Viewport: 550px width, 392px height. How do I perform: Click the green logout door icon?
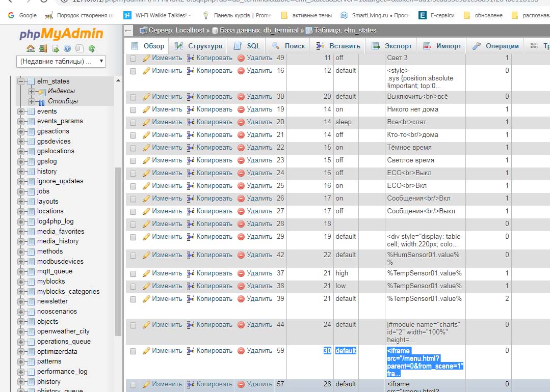(43, 49)
